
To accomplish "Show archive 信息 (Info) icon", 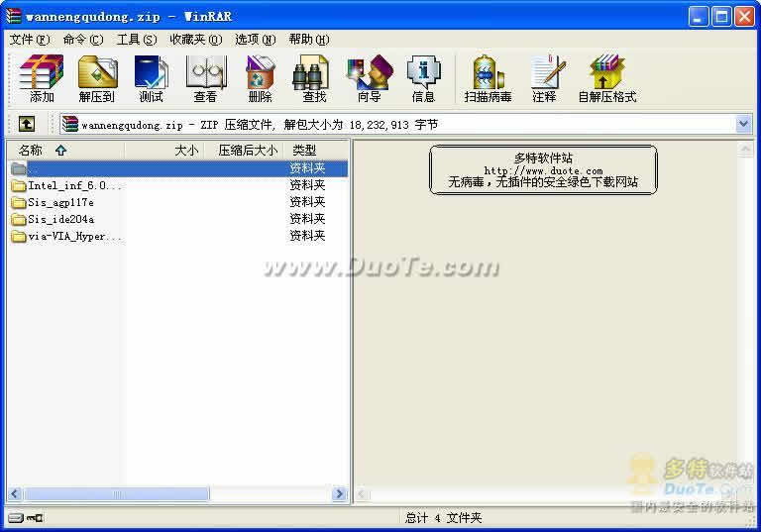I will pos(423,78).
